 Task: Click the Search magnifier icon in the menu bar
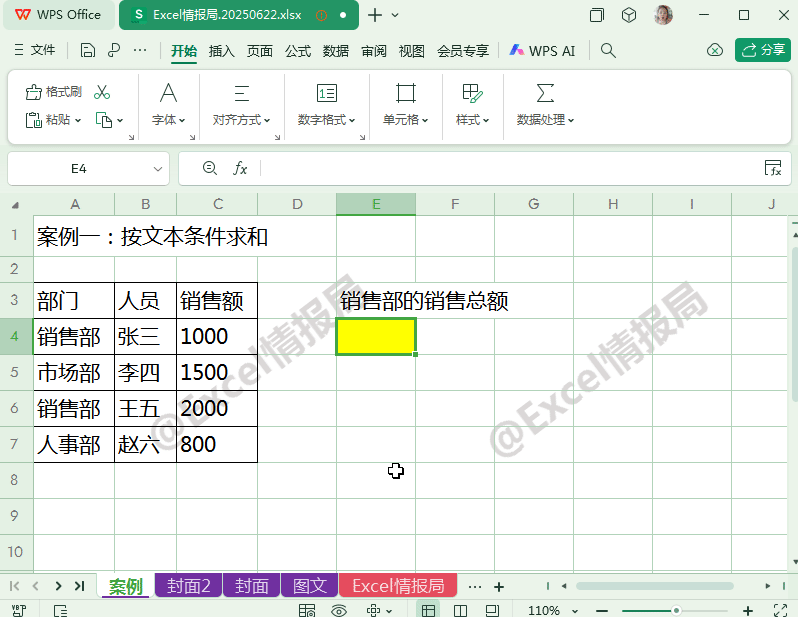point(608,50)
